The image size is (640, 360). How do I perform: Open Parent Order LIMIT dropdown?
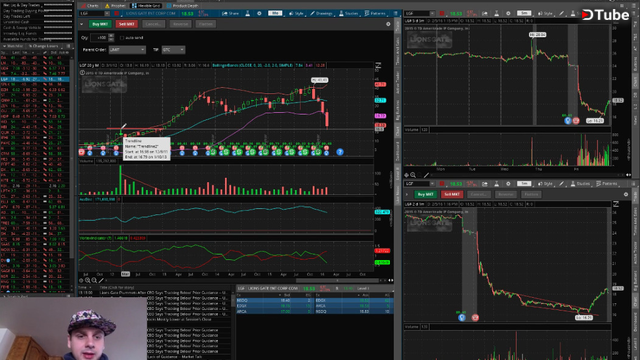tap(127, 50)
